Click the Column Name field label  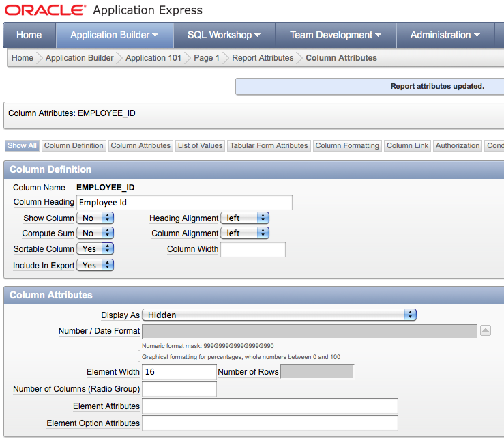coord(39,188)
